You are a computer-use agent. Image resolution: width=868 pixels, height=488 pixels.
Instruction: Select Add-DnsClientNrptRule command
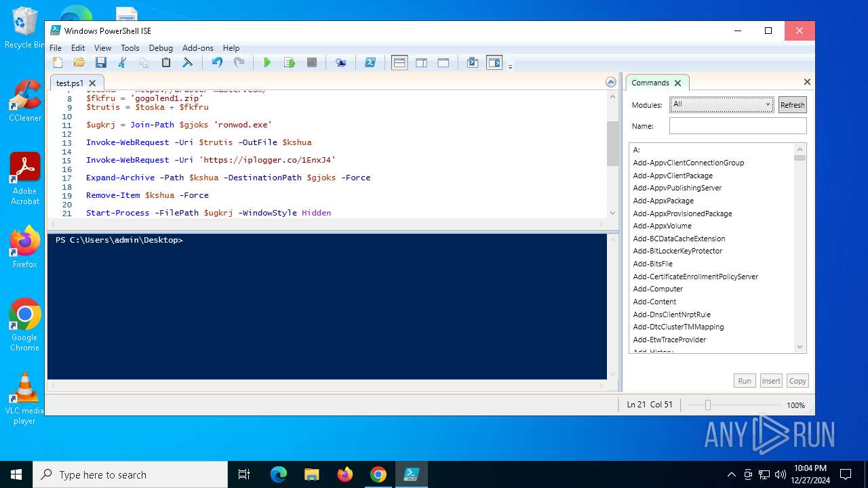point(671,314)
